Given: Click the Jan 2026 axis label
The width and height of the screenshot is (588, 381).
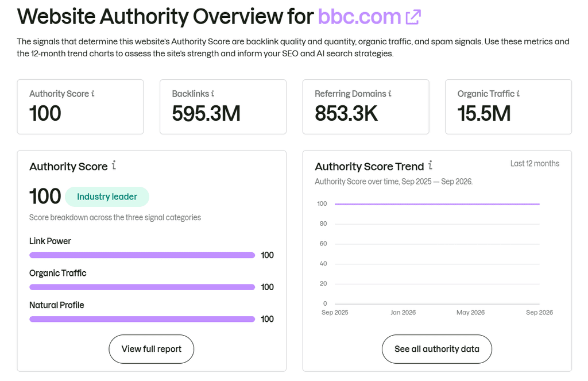Looking at the screenshot, I should tap(403, 312).
